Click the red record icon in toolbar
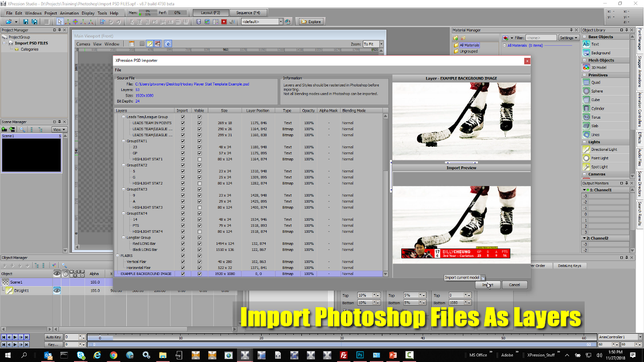Image resolution: width=644 pixels, height=362 pixels. pos(224,22)
